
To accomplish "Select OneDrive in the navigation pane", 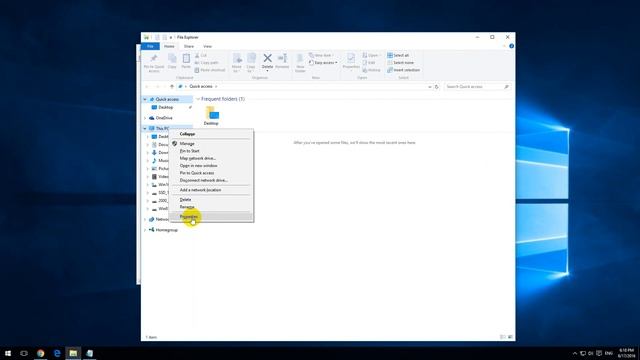I will pos(164,118).
